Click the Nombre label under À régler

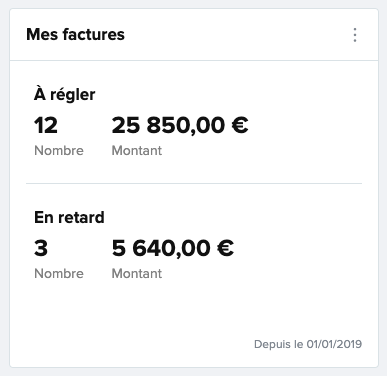coord(59,150)
